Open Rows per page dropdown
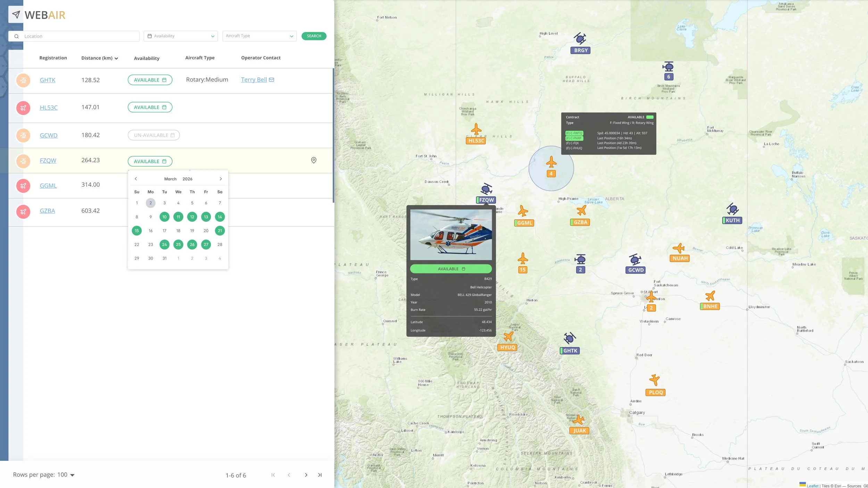Image resolution: width=868 pixels, height=488 pixels. (x=66, y=475)
